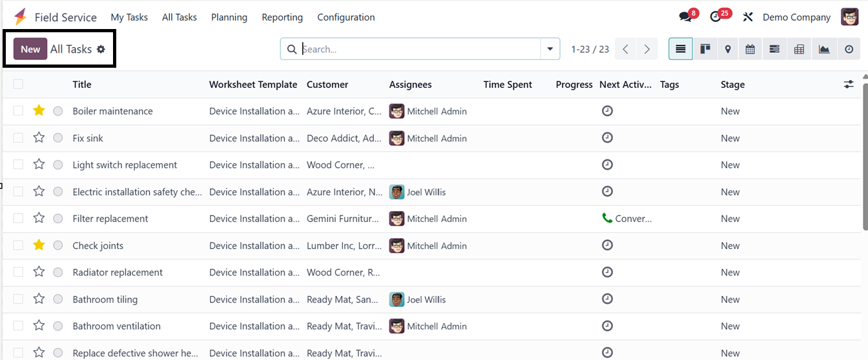Go to next page of records
868x360 pixels.
[646, 49]
